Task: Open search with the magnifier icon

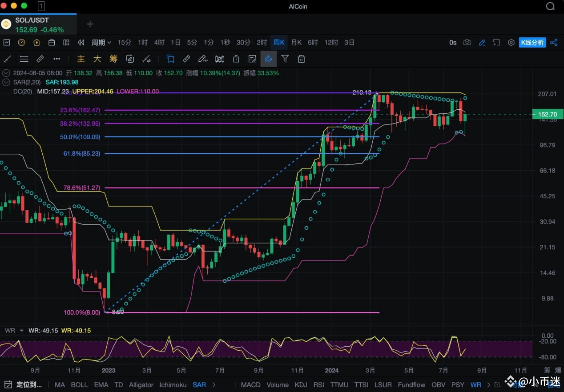Action: coord(551,6)
